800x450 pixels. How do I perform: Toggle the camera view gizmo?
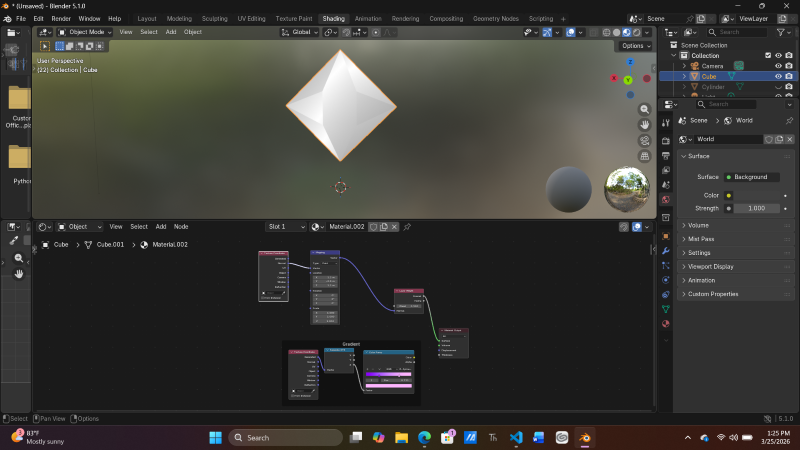coord(645,140)
